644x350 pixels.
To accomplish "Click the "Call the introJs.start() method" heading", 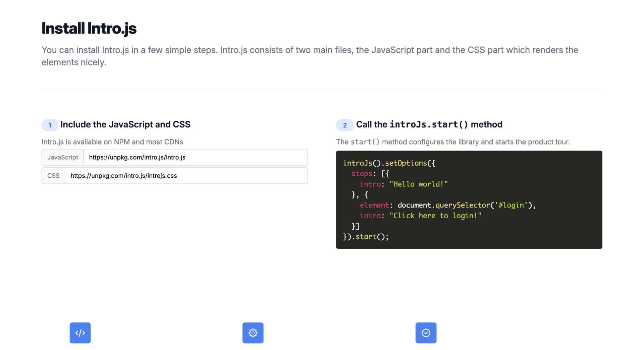I will coord(429,124).
